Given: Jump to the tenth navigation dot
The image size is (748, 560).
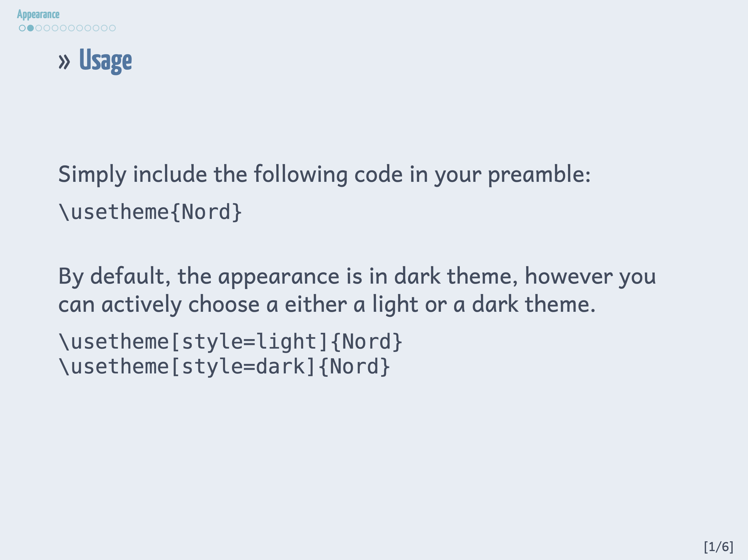Looking at the screenshot, I should pyautogui.click(x=96, y=28).
